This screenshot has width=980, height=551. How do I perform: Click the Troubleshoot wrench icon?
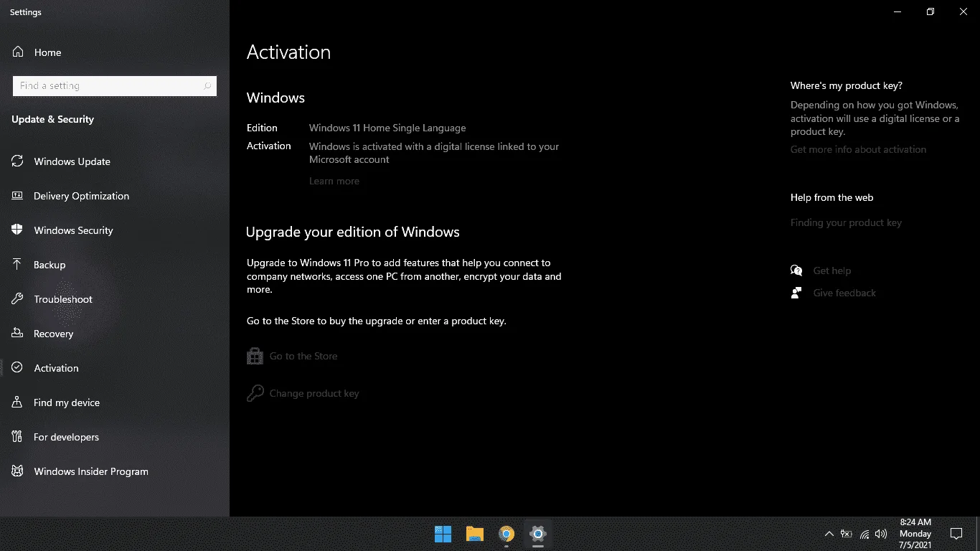point(17,299)
